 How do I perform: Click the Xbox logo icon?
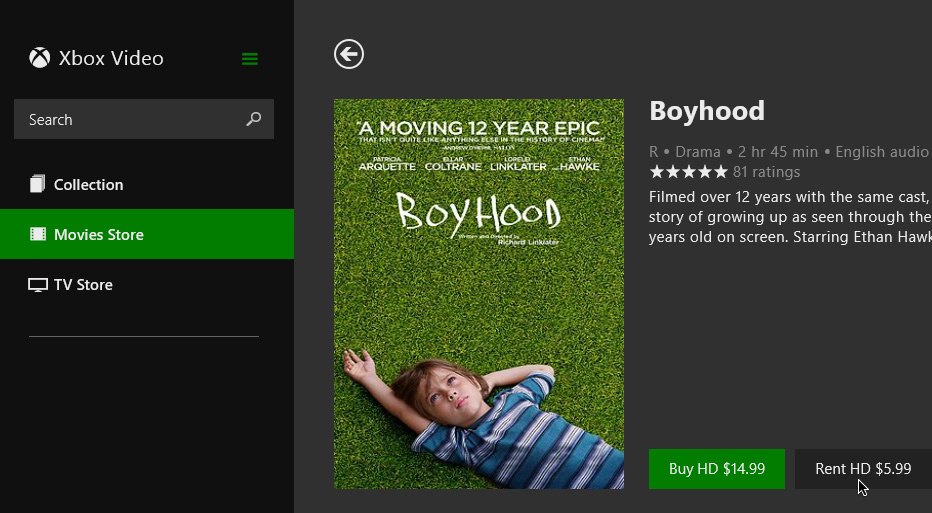pos(39,58)
